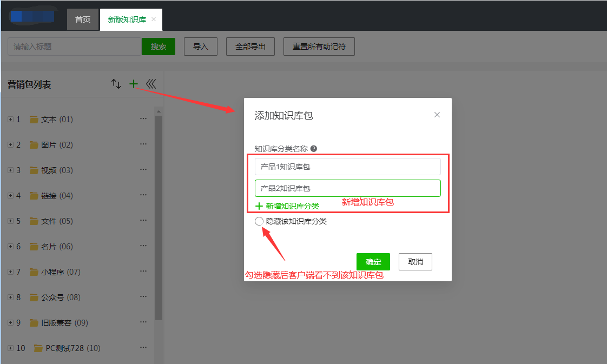
Task: Expand the 链接 (04) tree node
Action: (x=10, y=195)
